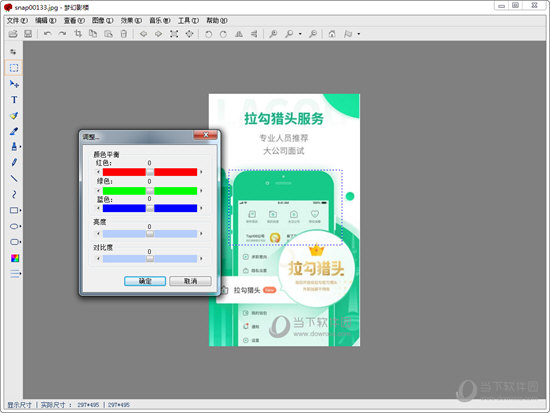Screen dimensions: 550x413
Task: Increase 亮度 with slider's right arrow
Action: point(201,234)
